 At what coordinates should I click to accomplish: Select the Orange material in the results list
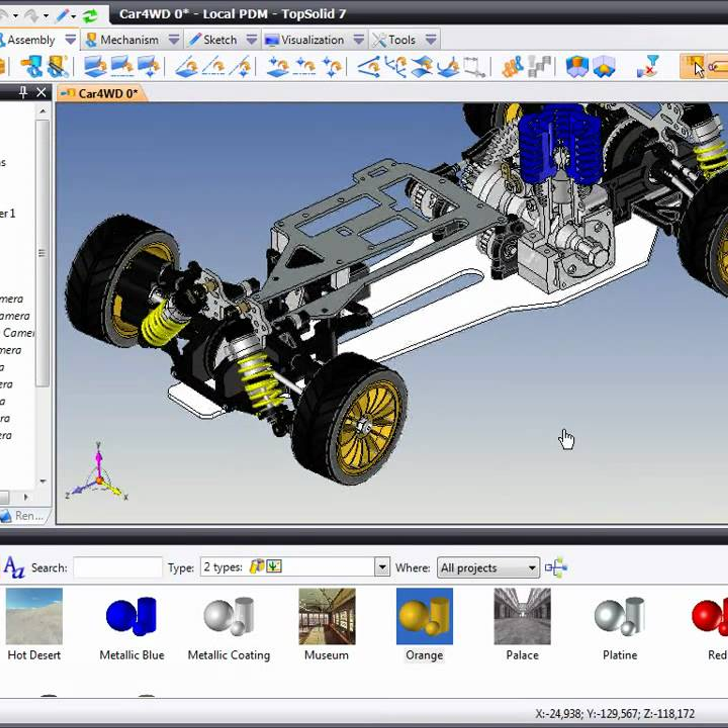pyautogui.click(x=424, y=619)
